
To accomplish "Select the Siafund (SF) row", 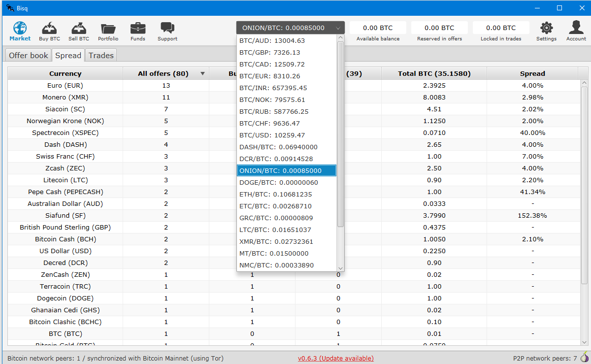I will click(294, 215).
